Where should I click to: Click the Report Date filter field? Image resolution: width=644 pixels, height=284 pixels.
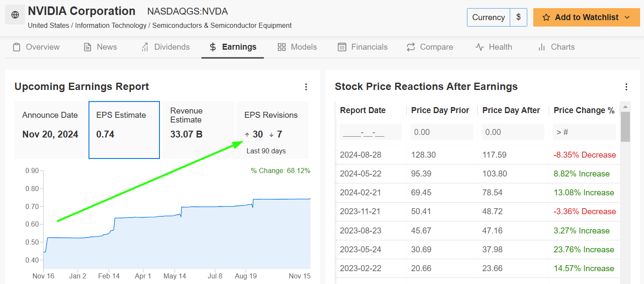click(371, 132)
